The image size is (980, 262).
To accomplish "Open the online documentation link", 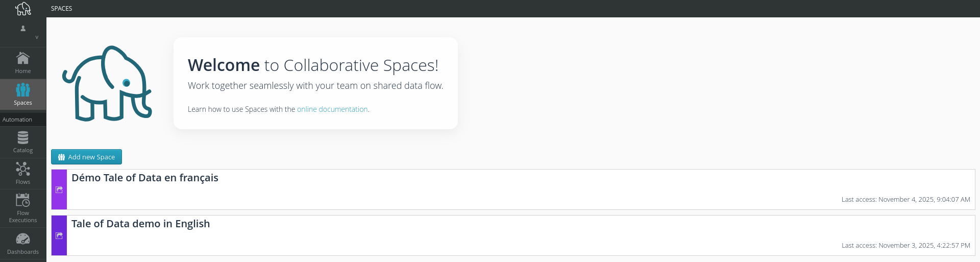I will click(332, 109).
